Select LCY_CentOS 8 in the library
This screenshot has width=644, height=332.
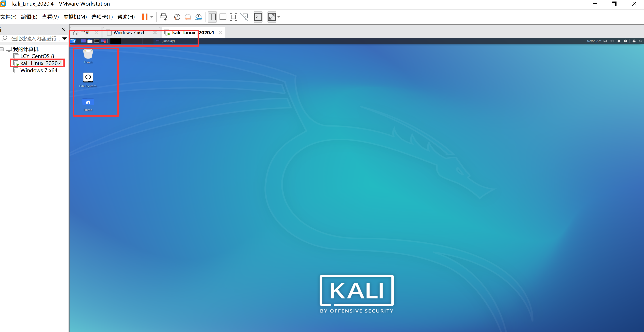37,56
